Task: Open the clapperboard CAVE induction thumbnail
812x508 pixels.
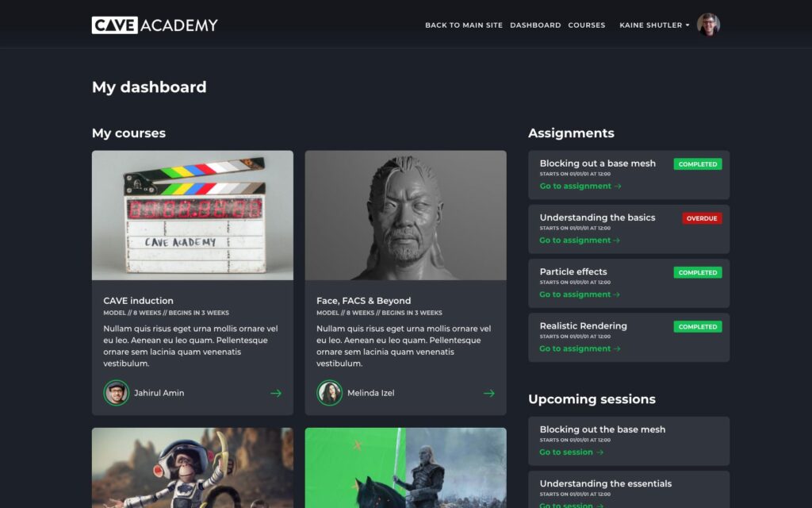Action: [x=193, y=215]
